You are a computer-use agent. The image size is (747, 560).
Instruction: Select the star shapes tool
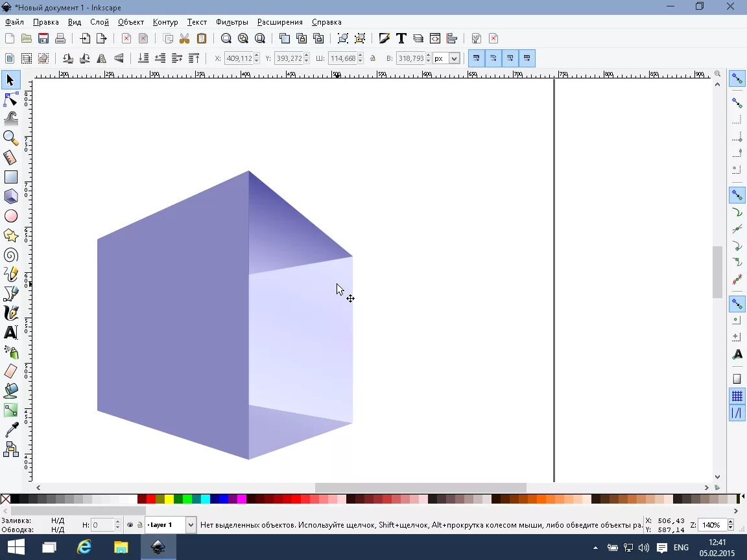coord(11,235)
